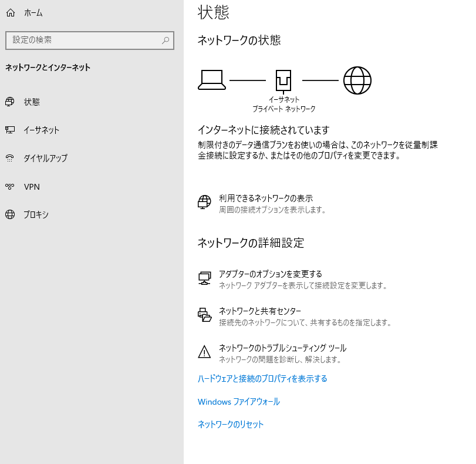This screenshot has width=476, height=464.
Task: Click the Ethernet adapter diagram icon
Action: [283, 82]
